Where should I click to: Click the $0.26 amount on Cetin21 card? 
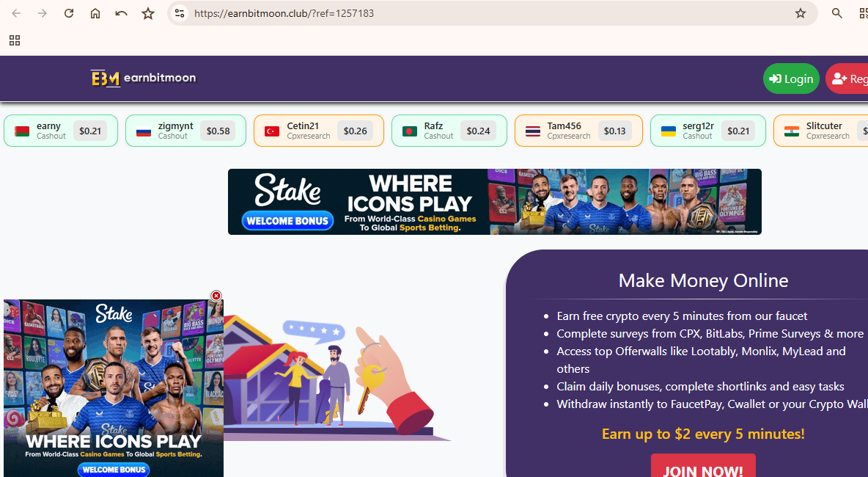pos(356,131)
